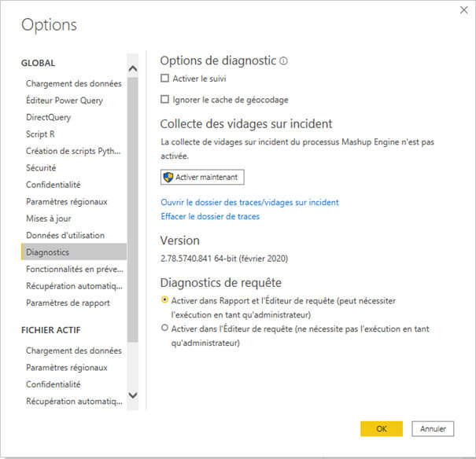Open global Paramètres régionaux settings

pyautogui.click(x=73, y=202)
